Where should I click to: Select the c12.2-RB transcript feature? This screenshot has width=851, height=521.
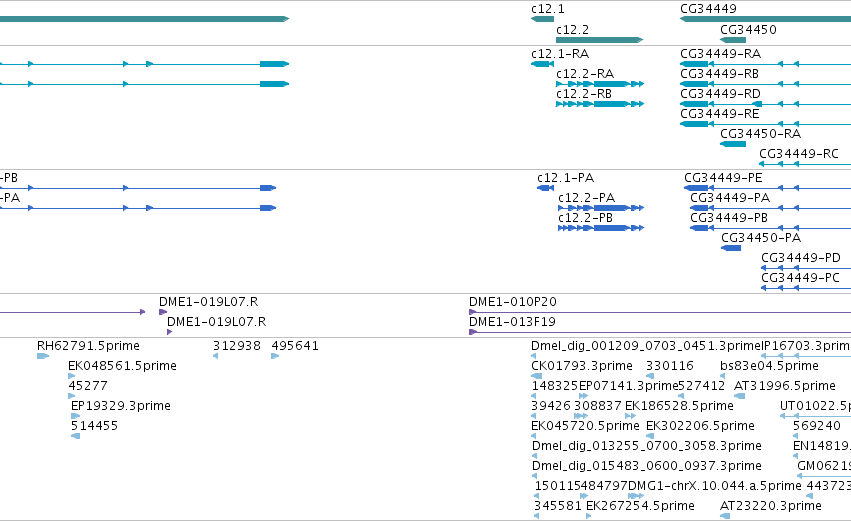pyautogui.click(x=600, y=104)
